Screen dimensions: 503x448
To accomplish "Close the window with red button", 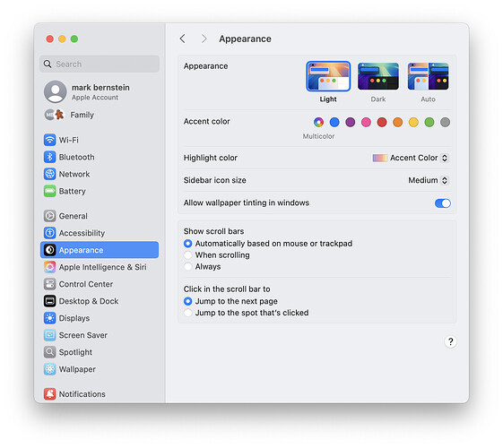I will (x=49, y=39).
